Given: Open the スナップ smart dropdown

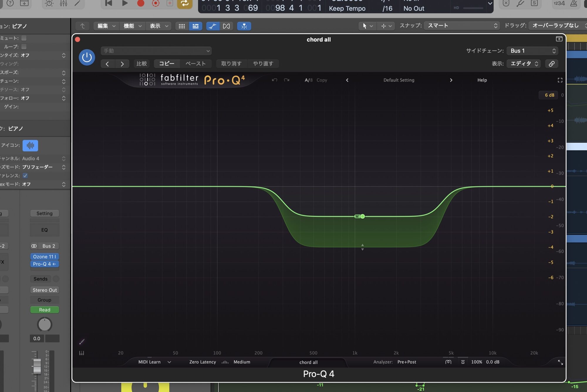Looking at the screenshot, I should coord(462,26).
